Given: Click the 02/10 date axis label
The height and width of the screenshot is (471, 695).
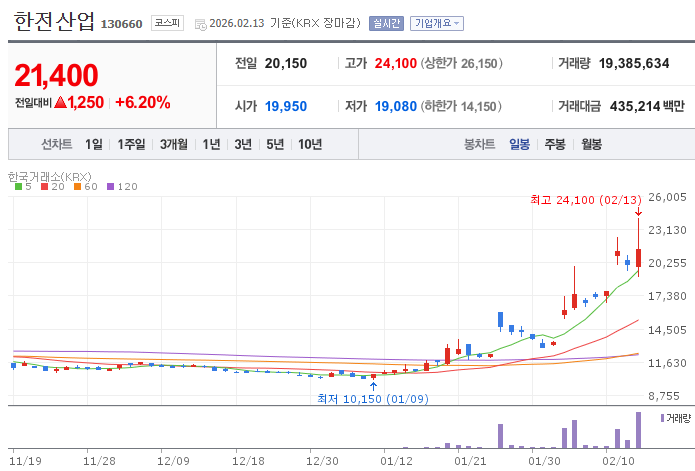Looking at the screenshot, I should coord(618,461).
